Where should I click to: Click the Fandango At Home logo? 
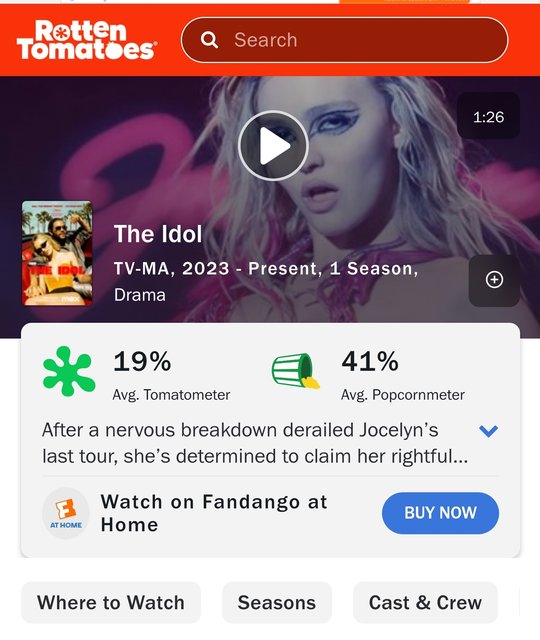[66, 513]
